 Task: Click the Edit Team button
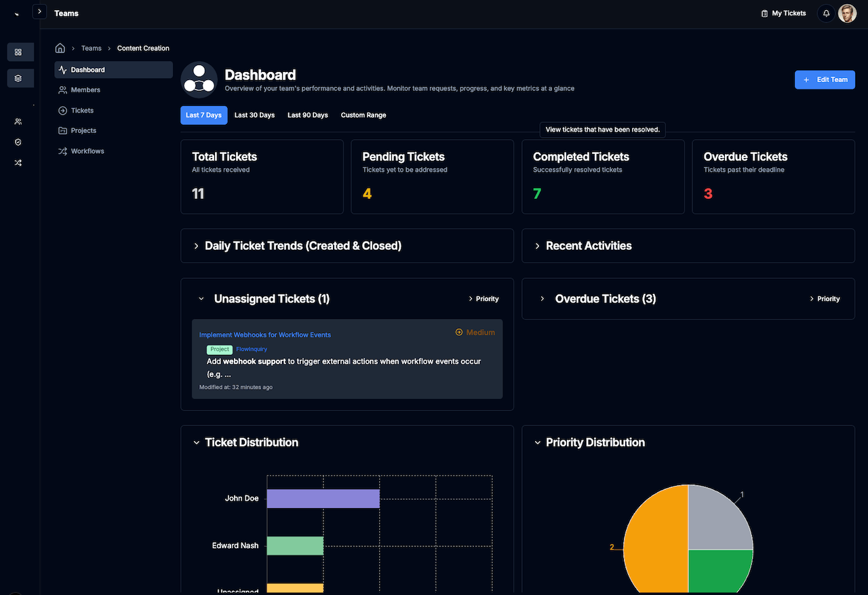(825, 80)
